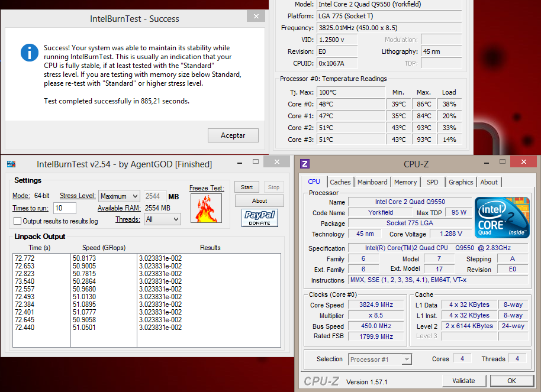
Task: Click the PayPal Donate image button
Action: 259,218
